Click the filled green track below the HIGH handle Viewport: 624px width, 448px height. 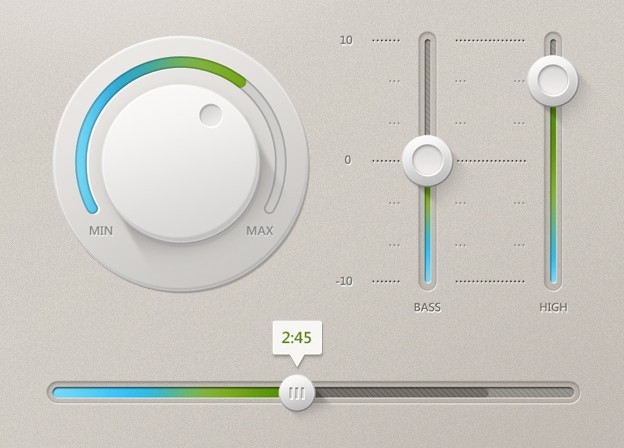tap(553, 194)
